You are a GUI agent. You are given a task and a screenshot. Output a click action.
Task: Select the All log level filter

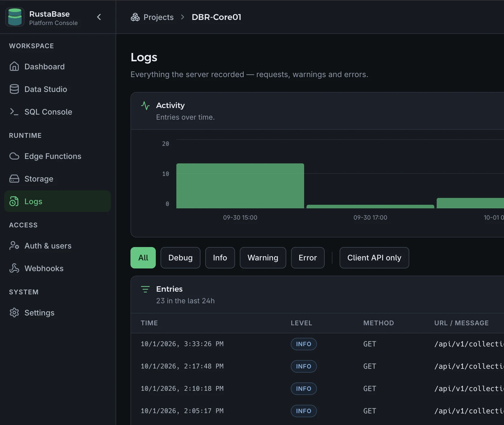[143, 258]
